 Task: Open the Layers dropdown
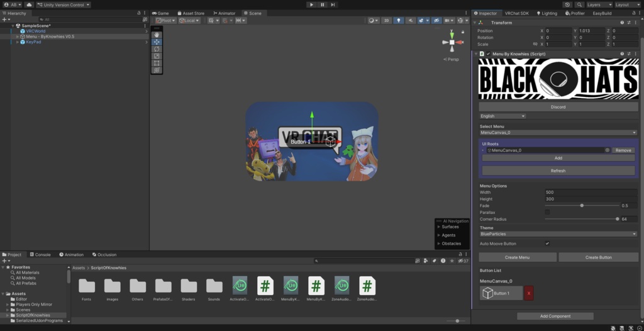click(x=599, y=4)
